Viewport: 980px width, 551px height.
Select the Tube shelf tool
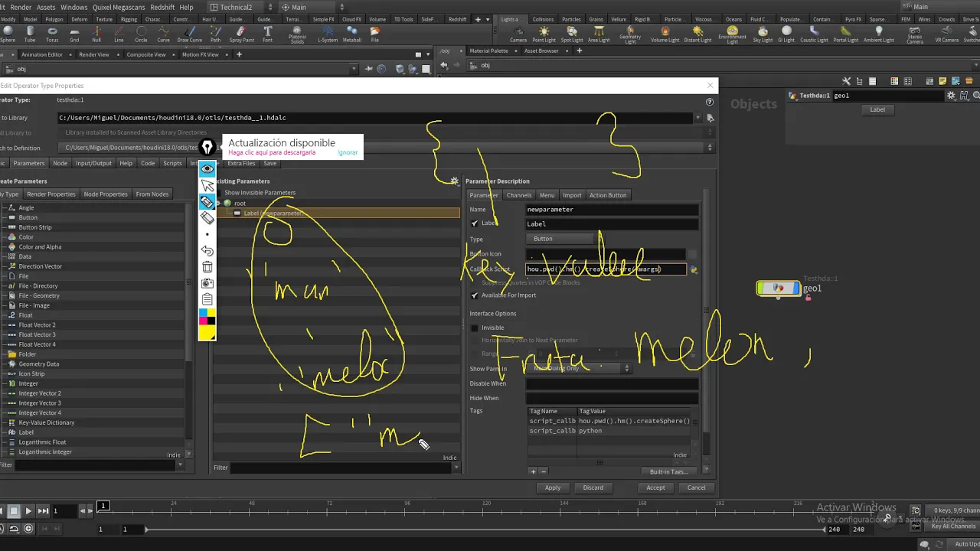point(29,34)
